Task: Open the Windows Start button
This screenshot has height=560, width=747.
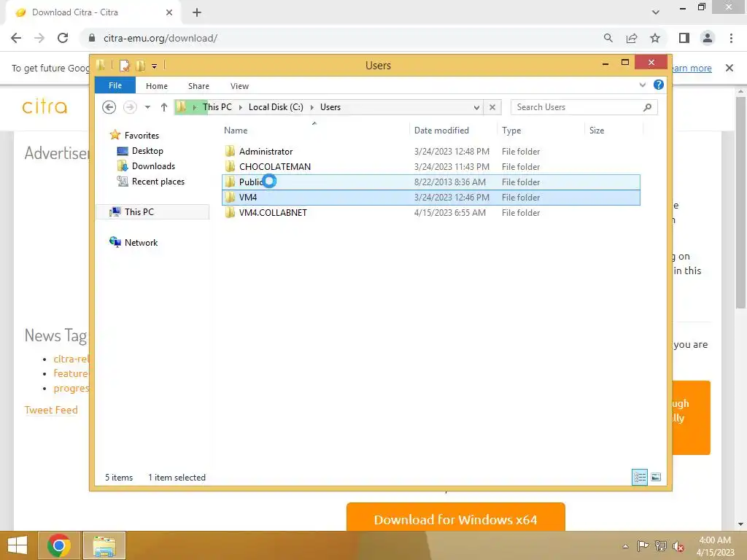Action: click(18, 545)
